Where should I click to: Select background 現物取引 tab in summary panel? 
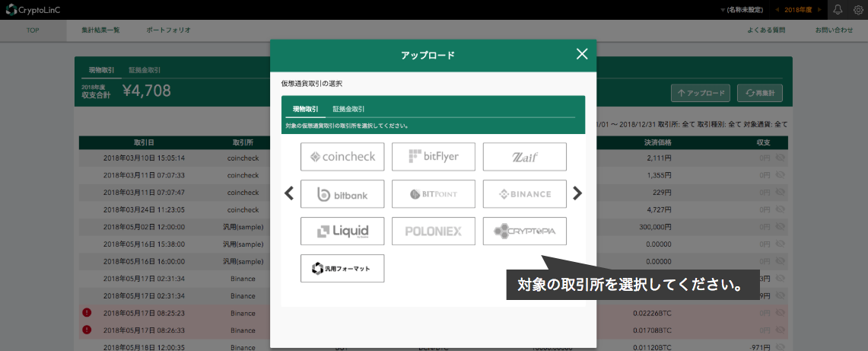click(x=101, y=70)
